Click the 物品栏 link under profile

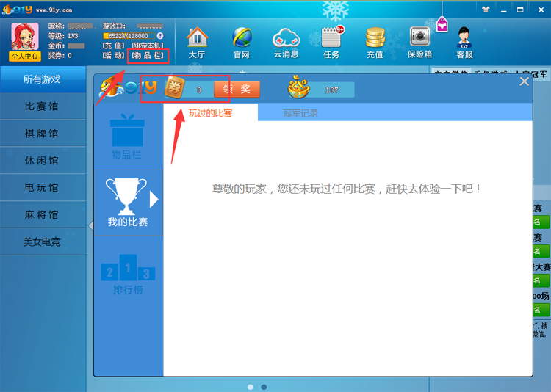[148, 56]
